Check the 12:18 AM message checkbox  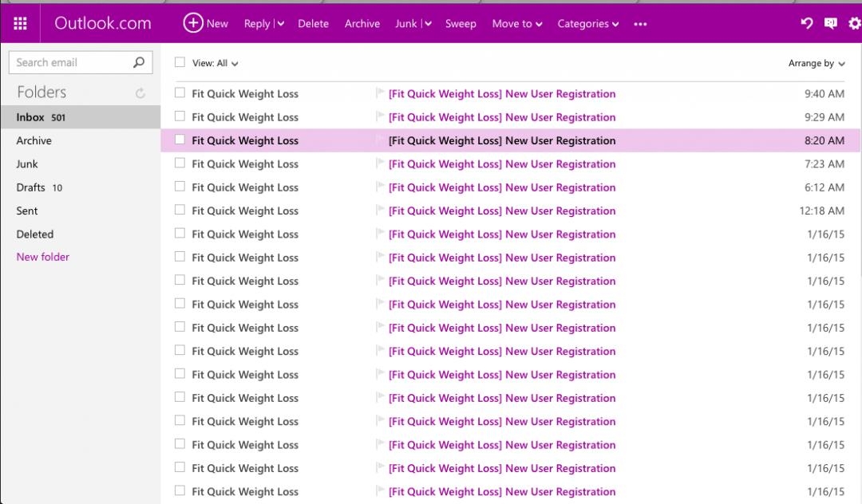pyautogui.click(x=180, y=210)
